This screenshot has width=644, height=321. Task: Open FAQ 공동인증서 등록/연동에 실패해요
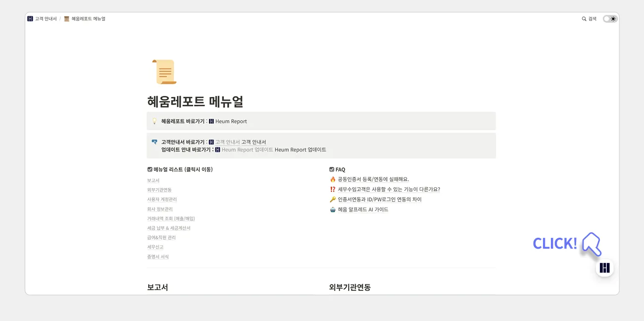pyautogui.click(x=374, y=179)
